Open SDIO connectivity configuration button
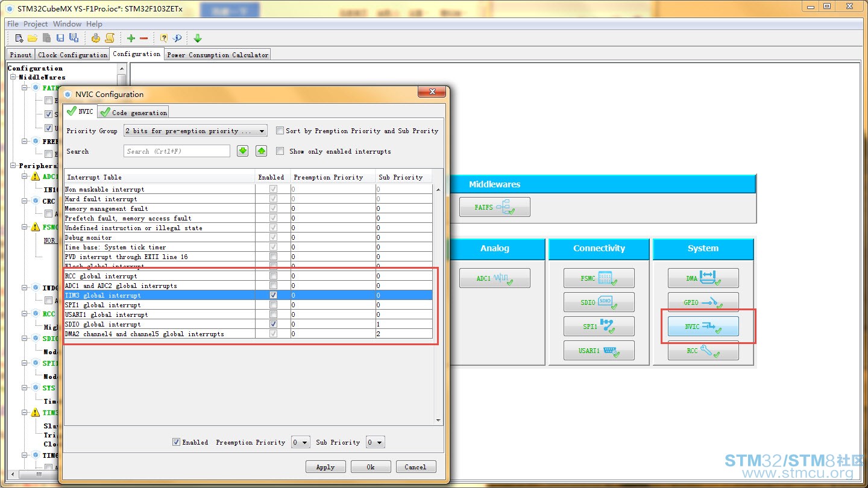 point(599,302)
